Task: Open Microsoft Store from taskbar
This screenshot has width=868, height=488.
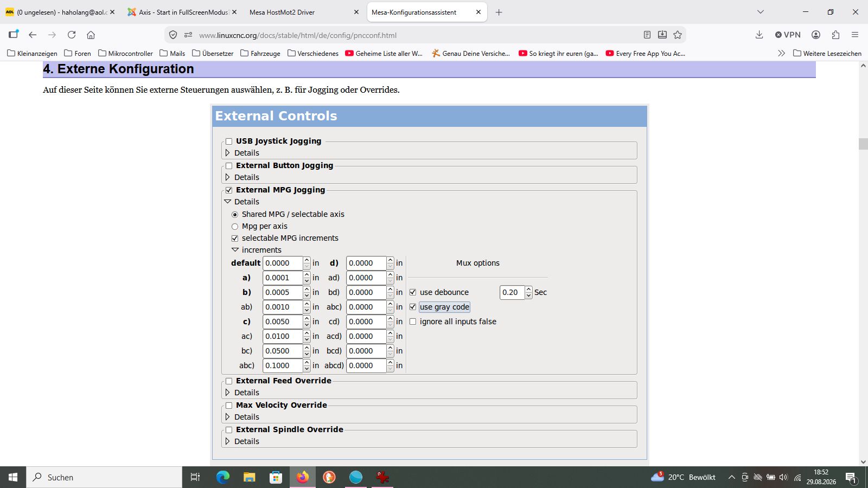Action: pos(276,477)
